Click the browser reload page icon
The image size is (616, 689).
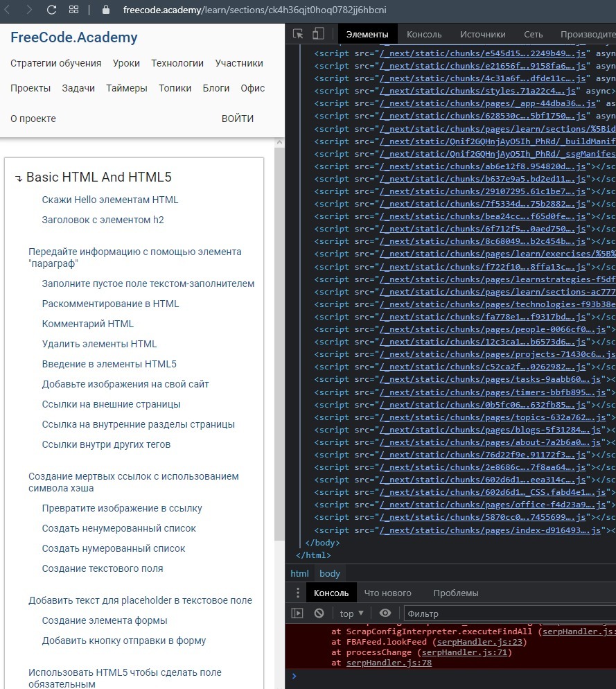click(51, 10)
